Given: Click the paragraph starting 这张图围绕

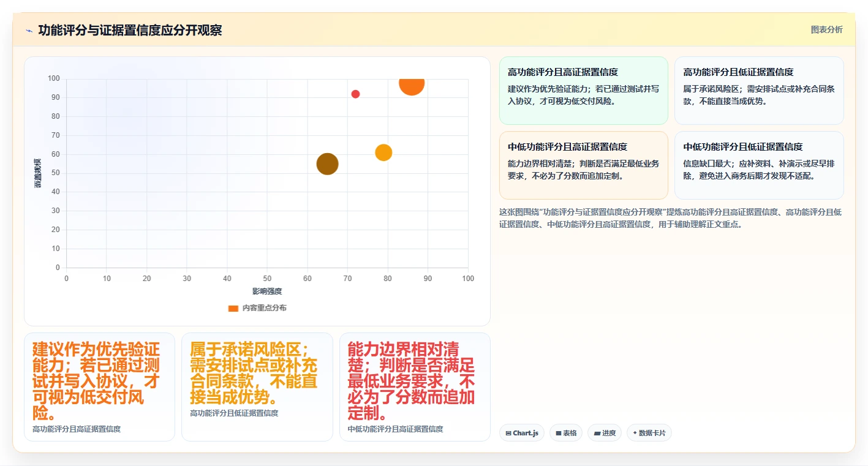Looking at the screenshot, I should 671,218.
